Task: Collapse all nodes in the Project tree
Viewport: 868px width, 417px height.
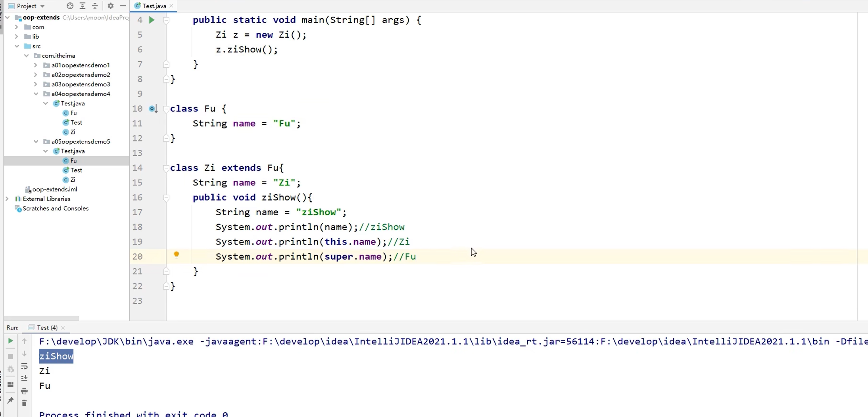Action: 95,6
